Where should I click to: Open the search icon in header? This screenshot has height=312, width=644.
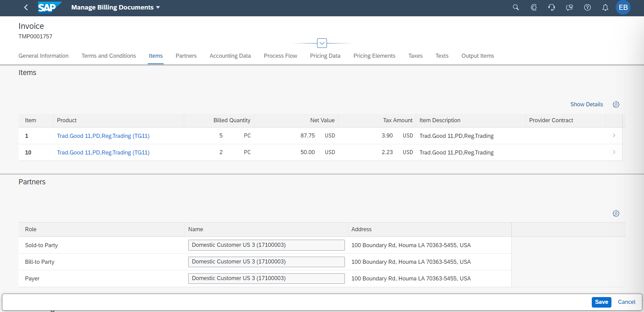click(x=515, y=7)
